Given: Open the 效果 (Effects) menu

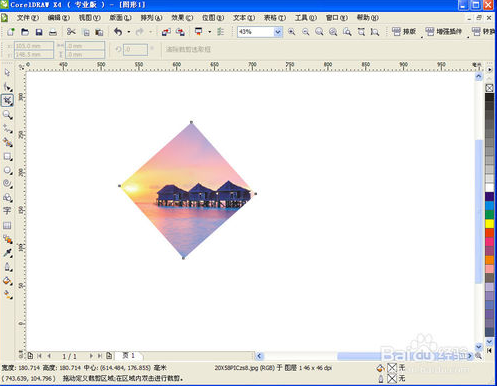Looking at the screenshot, I should coord(182,18).
